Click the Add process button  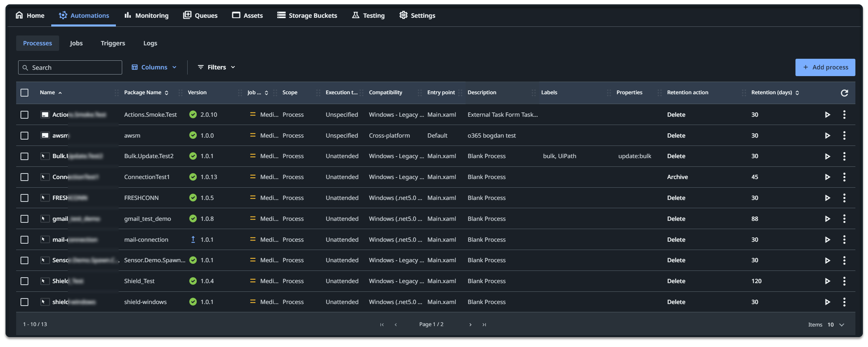click(x=825, y=67)
